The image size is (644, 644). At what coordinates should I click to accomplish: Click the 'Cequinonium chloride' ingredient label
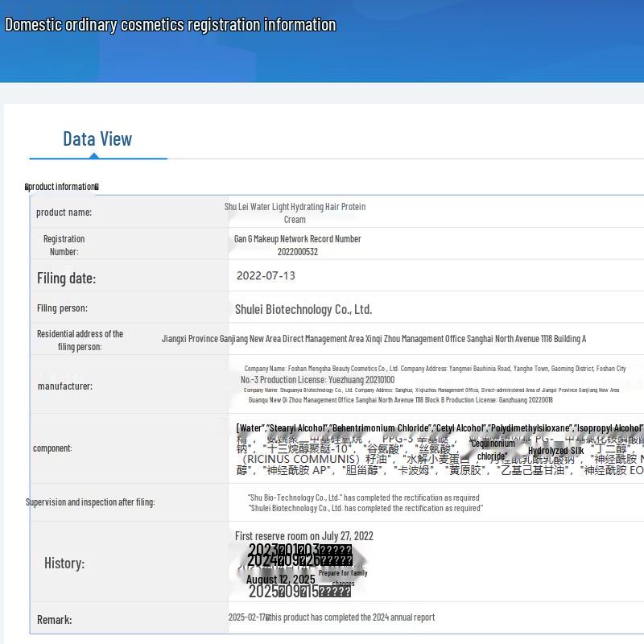coord(492,450)
